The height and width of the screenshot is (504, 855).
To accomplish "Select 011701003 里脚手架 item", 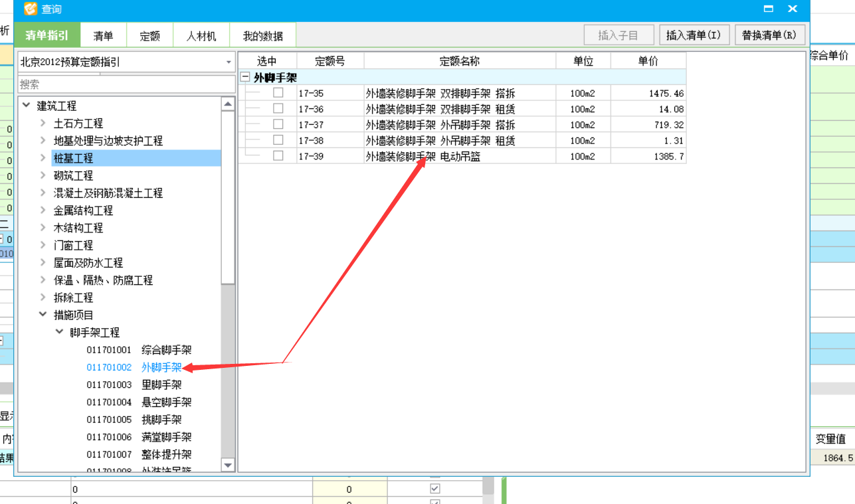I will coord(134,384).
